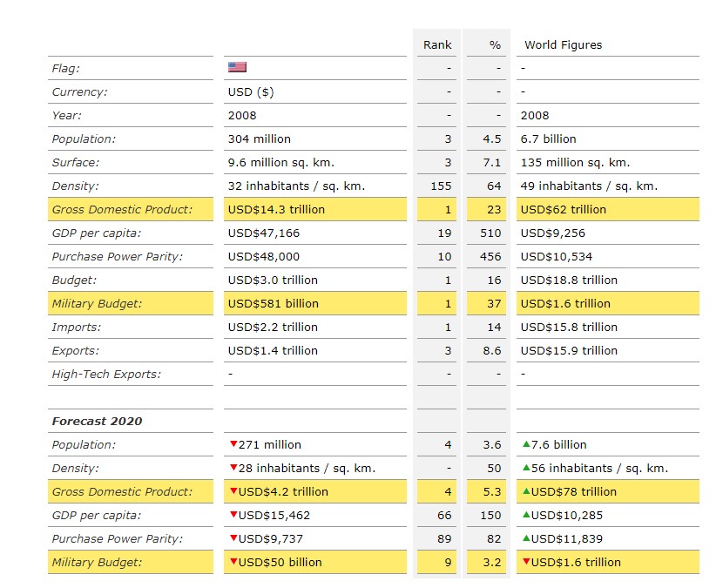Image resolution: width=723 pixels, height=588 pixels.
Task: Click green arrow beside USD$11,839
Action: coord(525,538)
